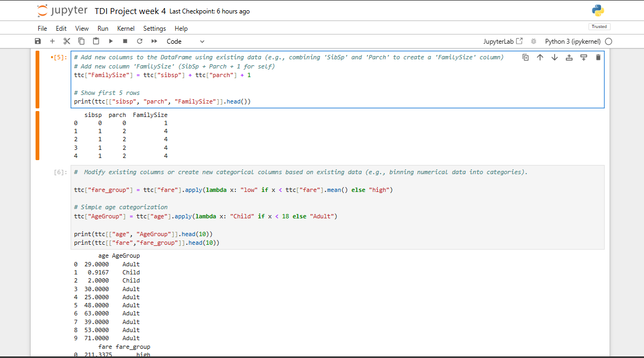Screen dimensions: 644x358
Task: Open the cell type Code dropdown
Action: (x=185, y=42)
